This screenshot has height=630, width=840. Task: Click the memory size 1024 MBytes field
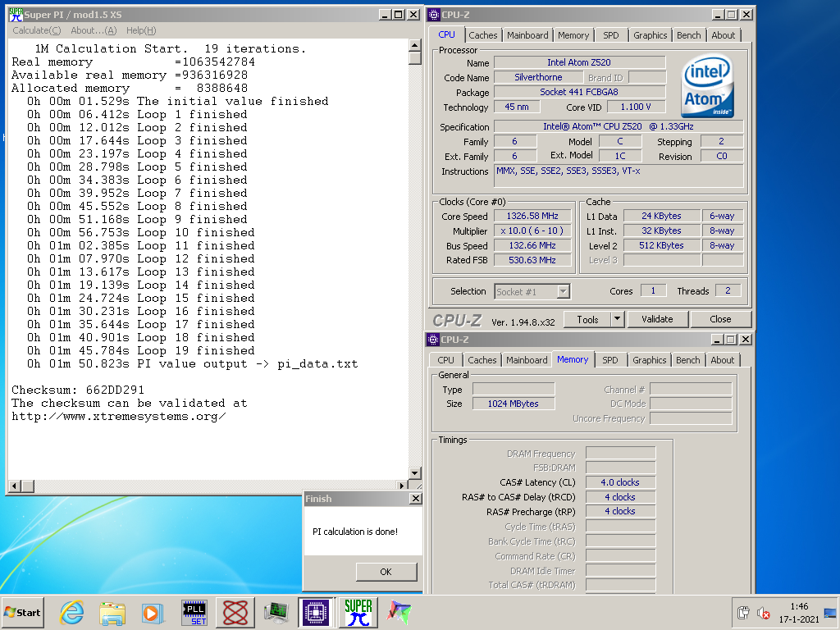(514, 404)
